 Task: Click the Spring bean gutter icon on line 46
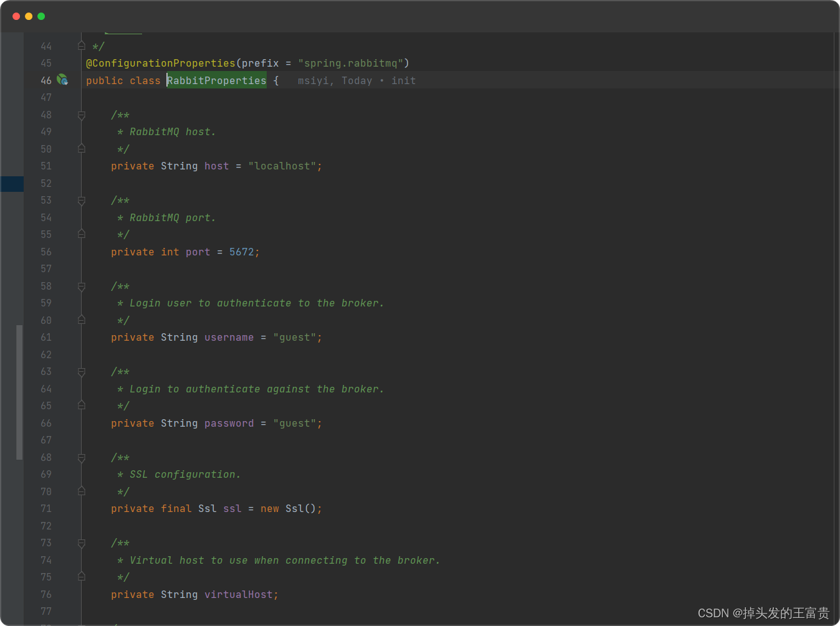(62, 80)
